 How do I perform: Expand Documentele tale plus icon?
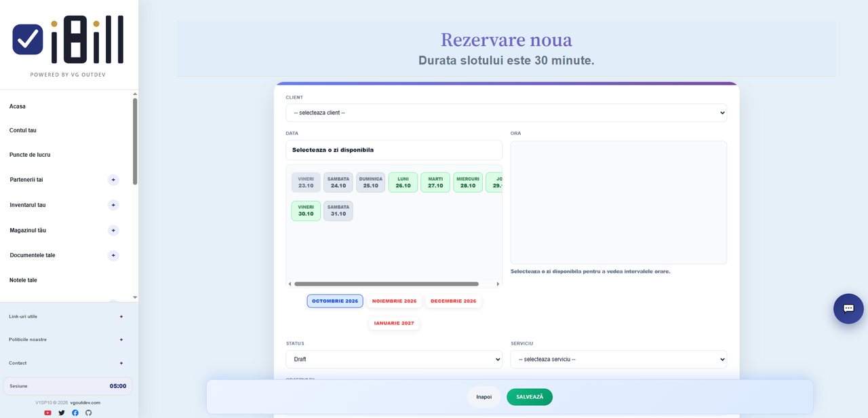coord(113,255)
